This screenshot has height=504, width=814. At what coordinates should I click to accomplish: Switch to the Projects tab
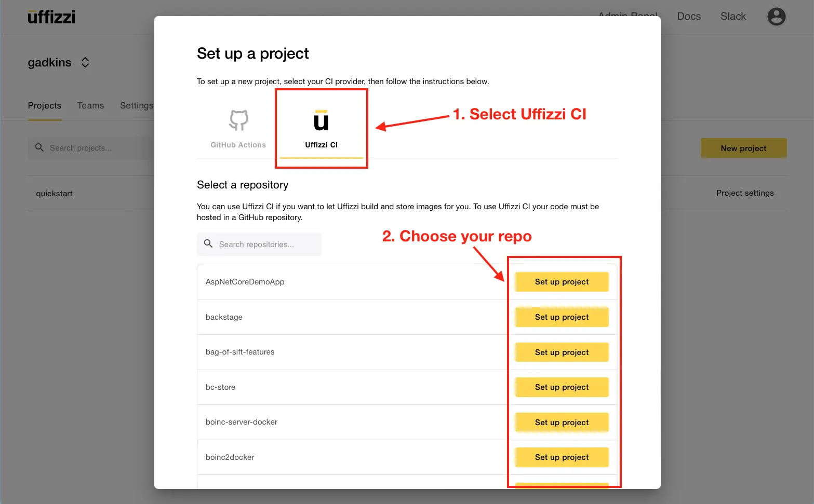pyautogui.click(x=45, y=106)
